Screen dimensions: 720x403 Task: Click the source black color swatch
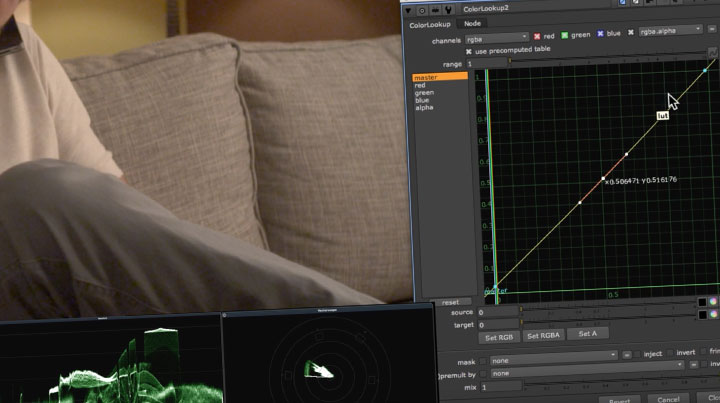coord(702,302)
